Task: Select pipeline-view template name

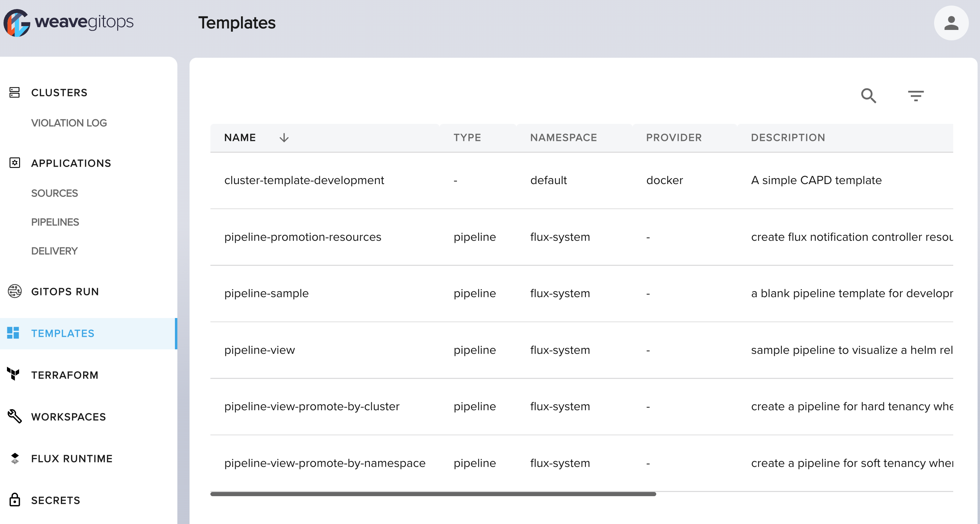Action: tap(259, 350)
